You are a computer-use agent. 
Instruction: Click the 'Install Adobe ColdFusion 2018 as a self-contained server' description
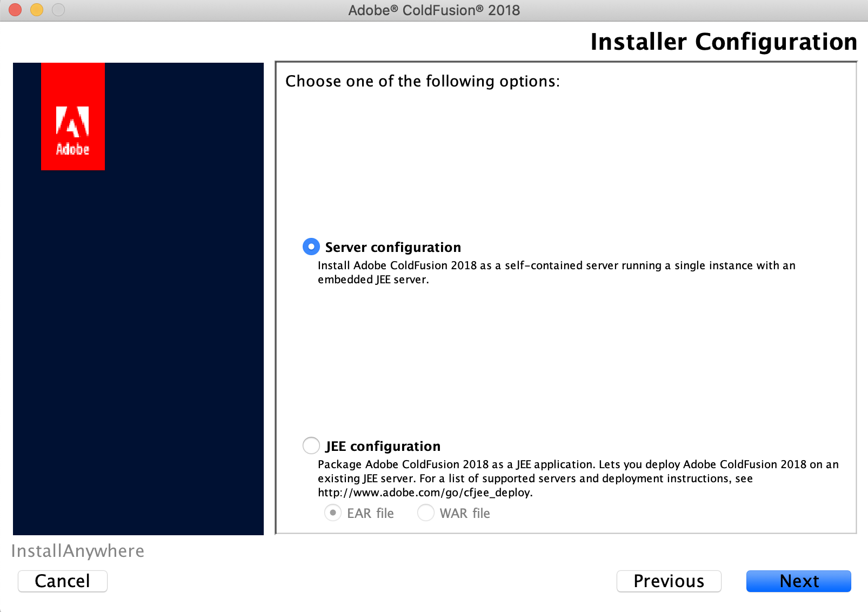point(557,272)
